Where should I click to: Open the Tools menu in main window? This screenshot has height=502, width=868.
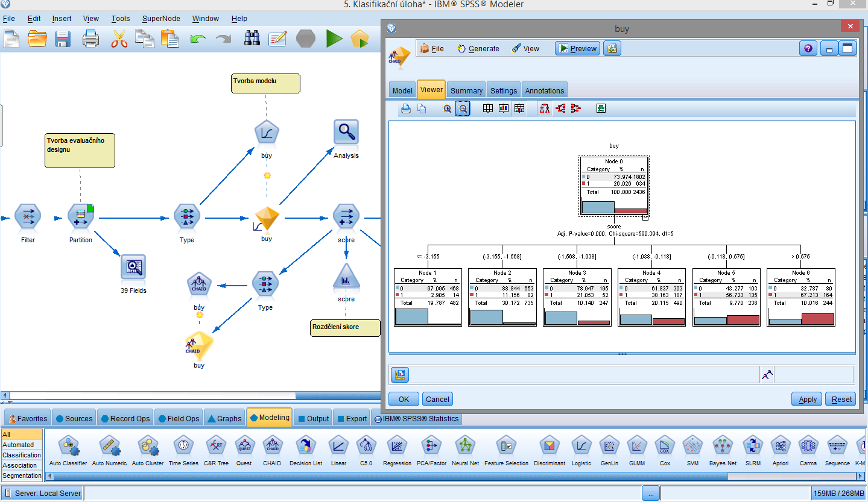pyautogui.click(x=121, y=19)
